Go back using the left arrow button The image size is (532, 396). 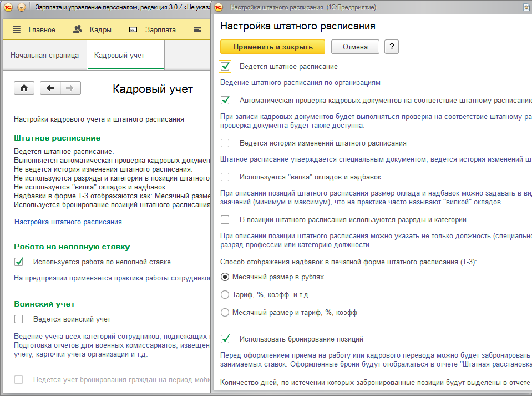[x=50, y=88]
